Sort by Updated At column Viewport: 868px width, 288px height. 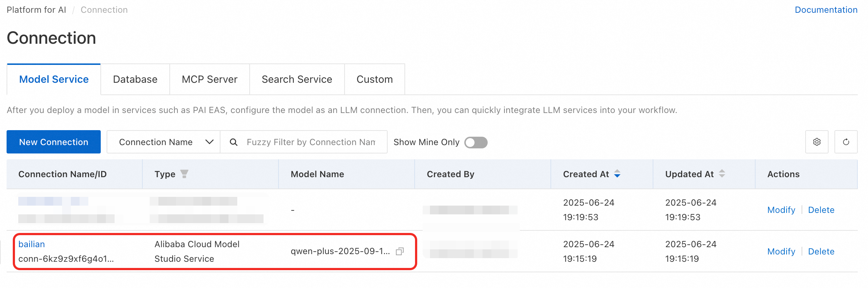click(x=722, y=174)
